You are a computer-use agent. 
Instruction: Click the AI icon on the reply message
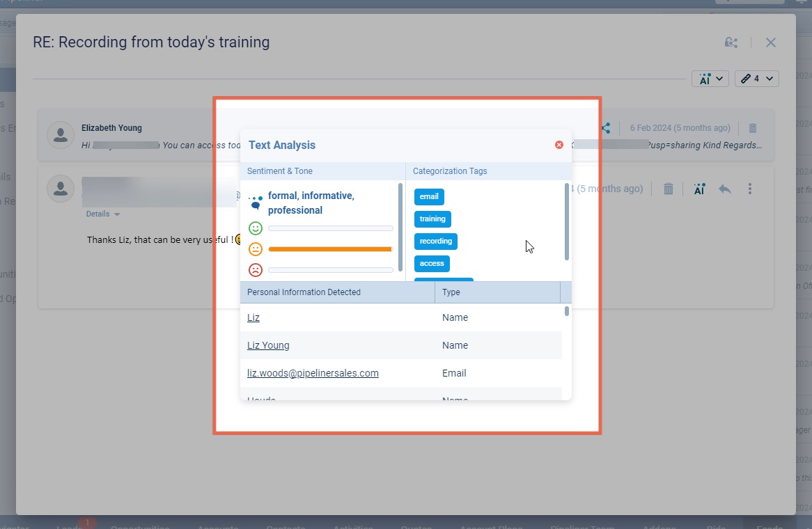[x=699, y=189]
